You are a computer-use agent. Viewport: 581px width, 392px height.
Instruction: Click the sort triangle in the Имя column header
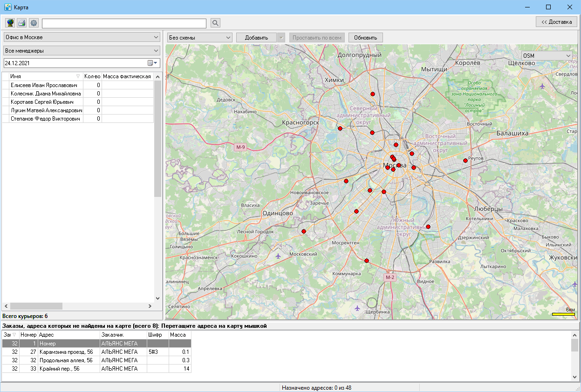pyautogui.click(x=78, y=76)
